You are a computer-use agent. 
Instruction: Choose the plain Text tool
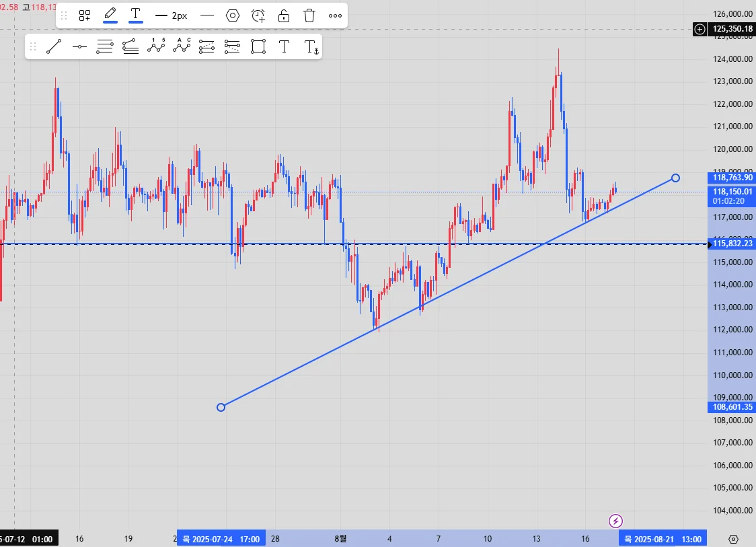(x=284, y=47)
